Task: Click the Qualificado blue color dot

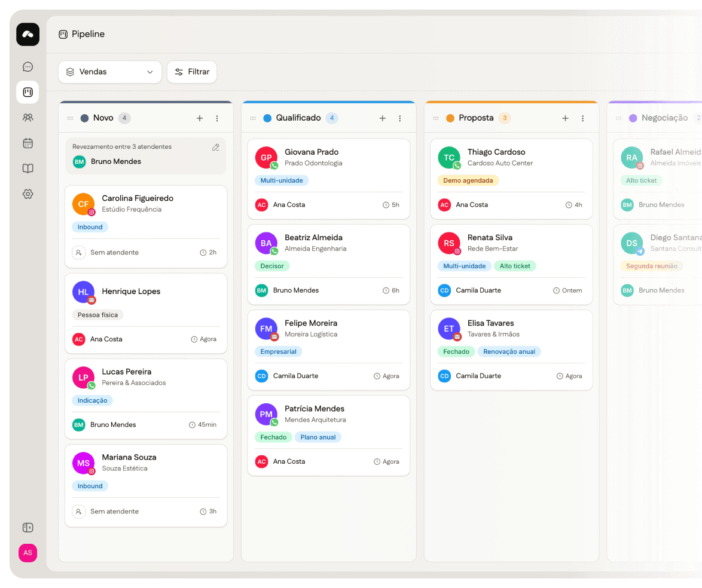Action: [x=267, y=118]
